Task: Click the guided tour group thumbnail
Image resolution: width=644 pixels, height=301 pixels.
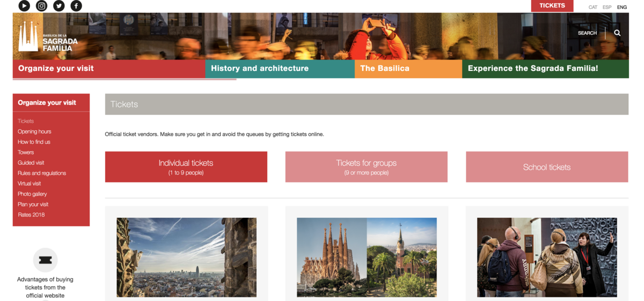Action: pos(547,258)
